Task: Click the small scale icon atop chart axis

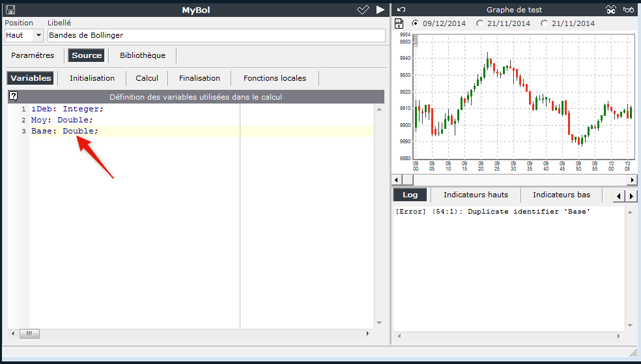Action: [x=415, y=40]
